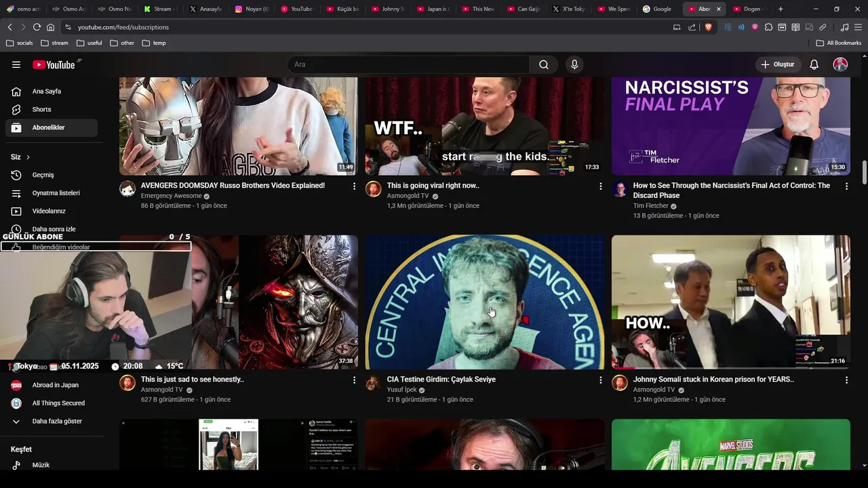Click the search magnifier button
Viewport: 868px width, 488px height.
[544, 64]
